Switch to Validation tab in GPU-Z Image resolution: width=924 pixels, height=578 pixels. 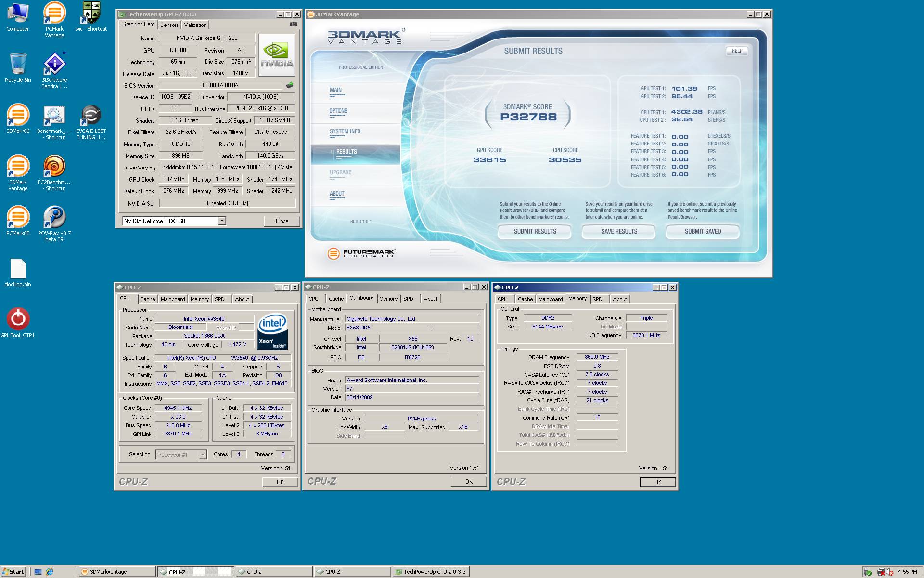tap(195, 25)
